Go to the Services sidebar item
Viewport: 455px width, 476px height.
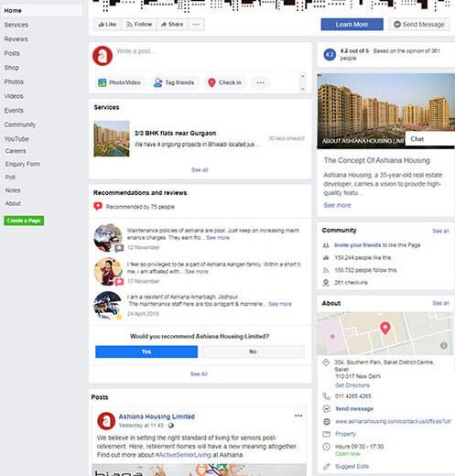tap(16, 25)
